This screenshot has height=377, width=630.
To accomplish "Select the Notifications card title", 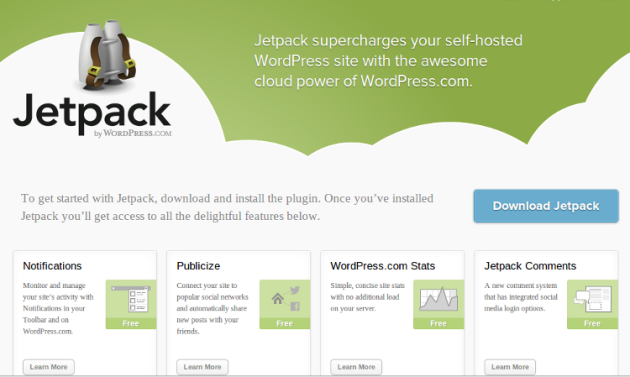I will pos(52,266).
